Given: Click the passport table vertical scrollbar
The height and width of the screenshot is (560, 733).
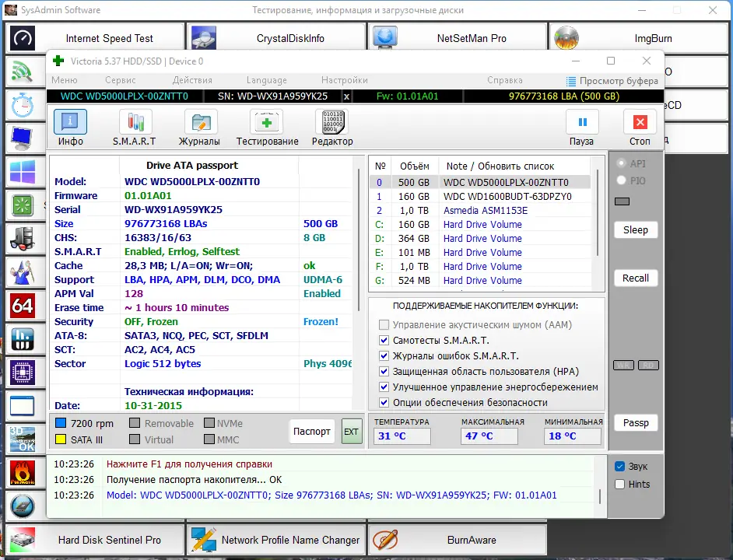Looking at the screenshot, I should pos(359,240).
